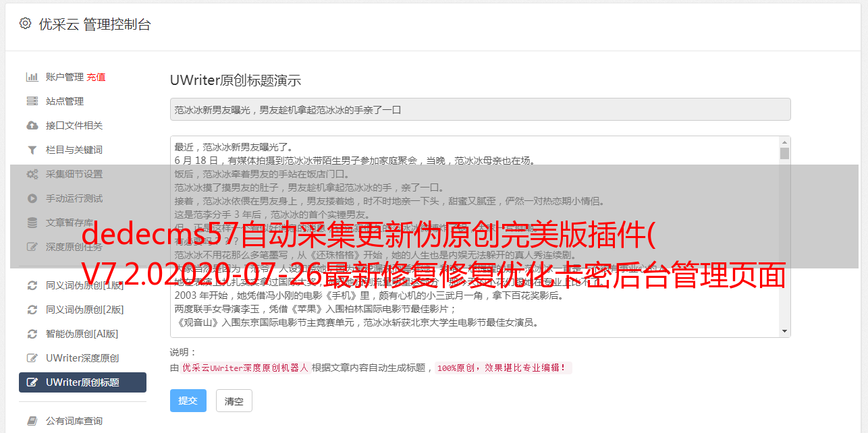868x433 pixels.
Task: Click the textarea scrollbar up arrow
Action: point(784,142)
